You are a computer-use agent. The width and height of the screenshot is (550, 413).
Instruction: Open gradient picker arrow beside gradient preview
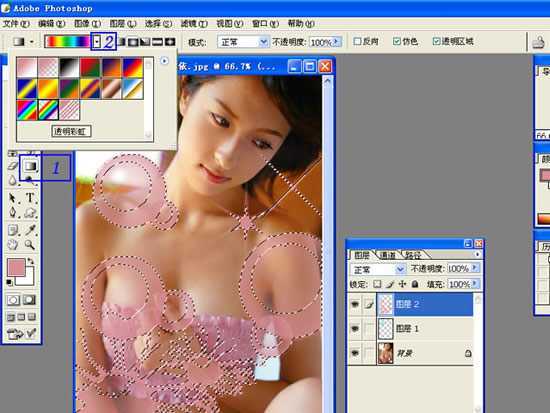97,42
